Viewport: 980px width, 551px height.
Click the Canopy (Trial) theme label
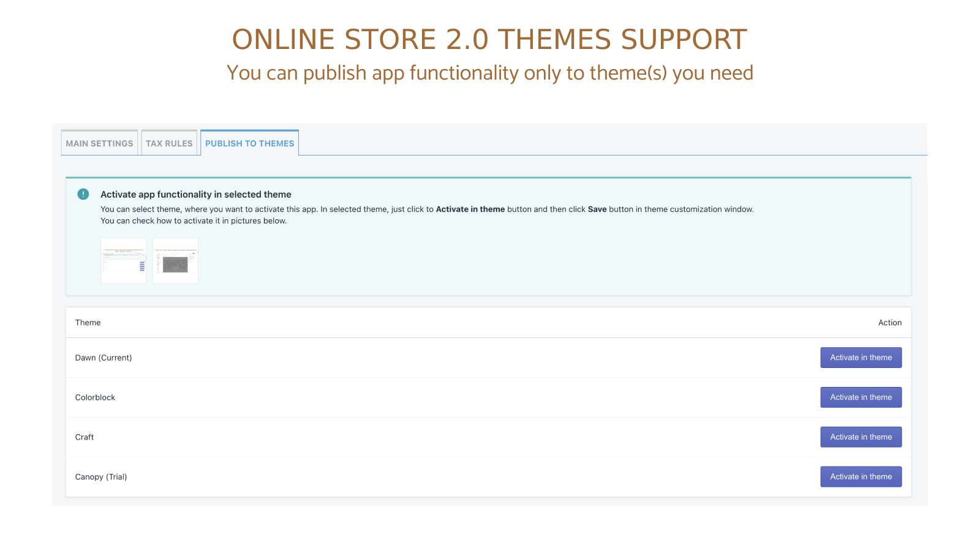[x=101, y=476]
